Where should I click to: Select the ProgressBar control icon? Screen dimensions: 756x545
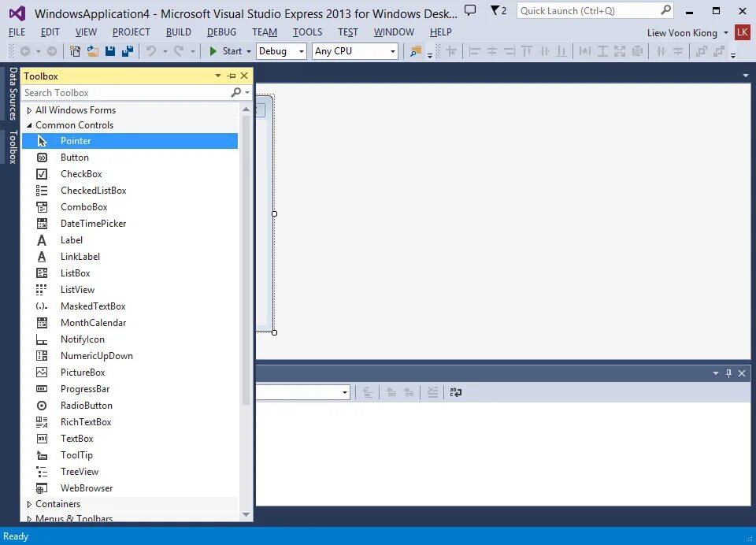(42, 389)
